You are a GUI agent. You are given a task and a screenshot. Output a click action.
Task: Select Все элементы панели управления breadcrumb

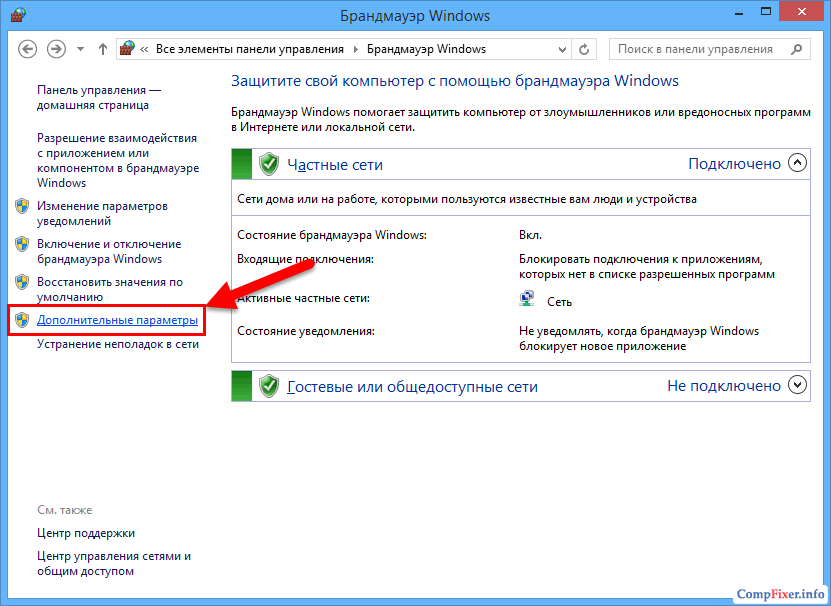249,49
